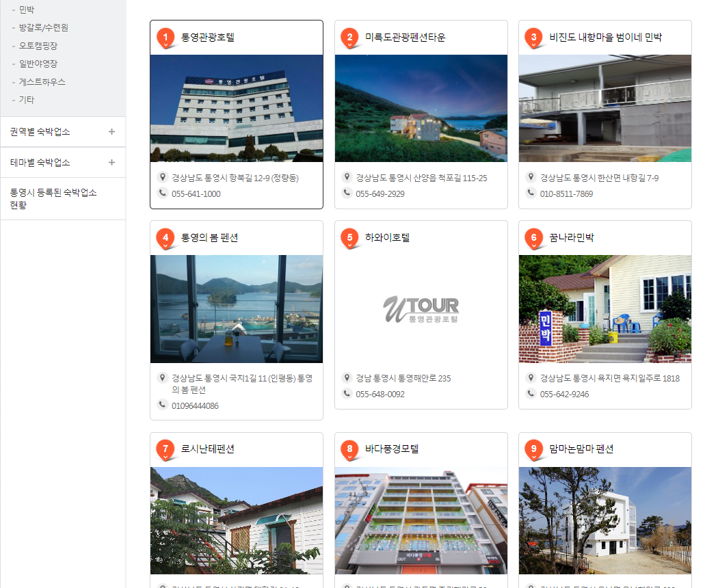Click location pin icon under 꿈나라민박
The width and height of the screenshot is (705, 588).
[531, 377]
